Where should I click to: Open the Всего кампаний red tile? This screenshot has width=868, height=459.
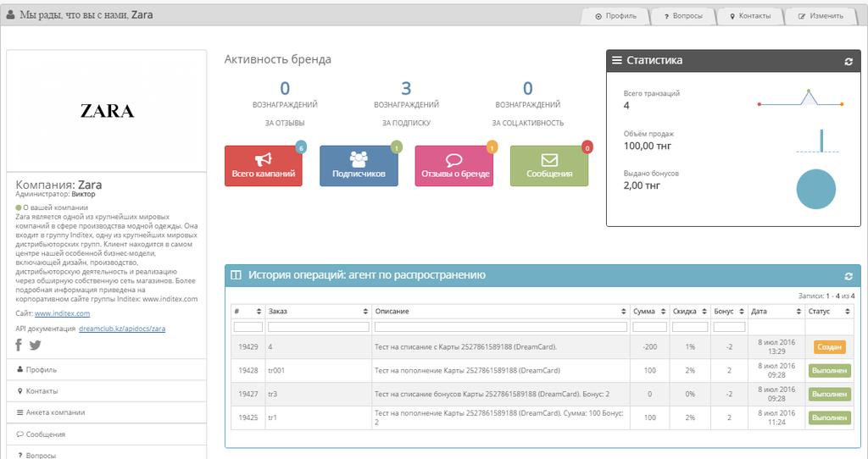click(x=264, y=166)
